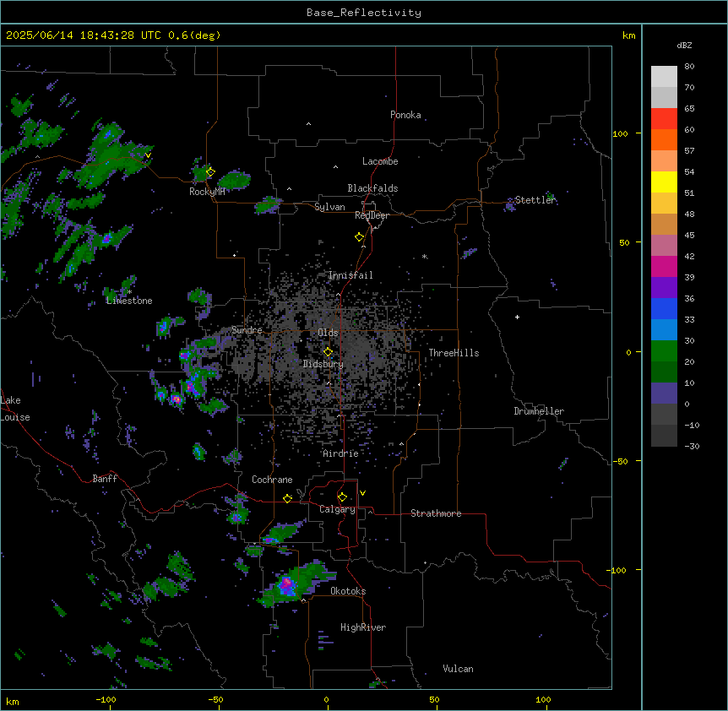
Task: Click the Strathmore label
Action: pos(436,513)
